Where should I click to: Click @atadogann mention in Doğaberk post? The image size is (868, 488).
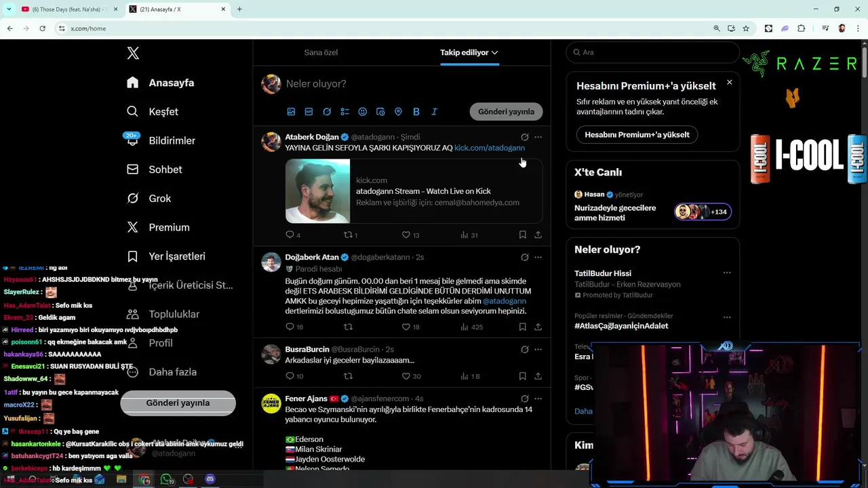(505, 301)
